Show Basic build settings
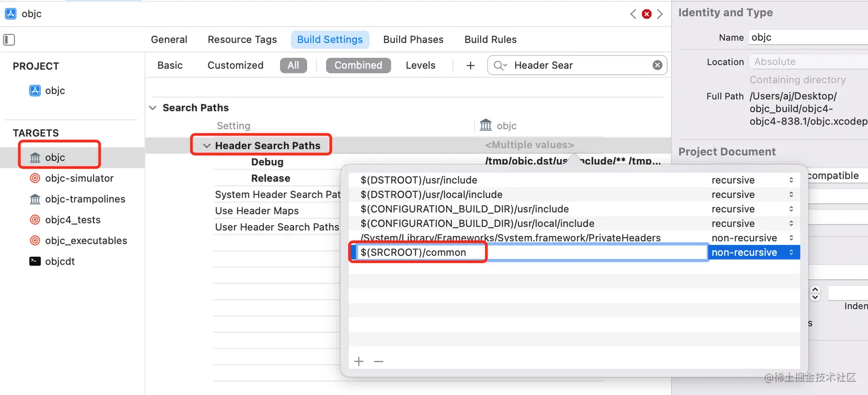868x395 pixels. (x=170, y=65)
